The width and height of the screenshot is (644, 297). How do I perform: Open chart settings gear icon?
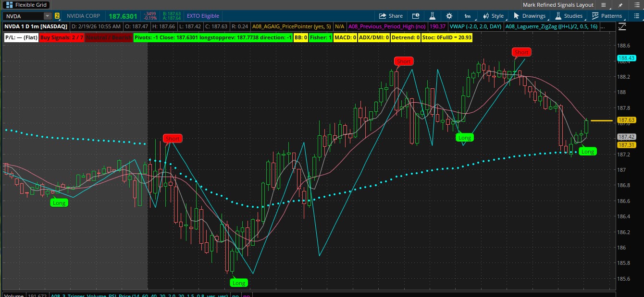click(449, 16)
